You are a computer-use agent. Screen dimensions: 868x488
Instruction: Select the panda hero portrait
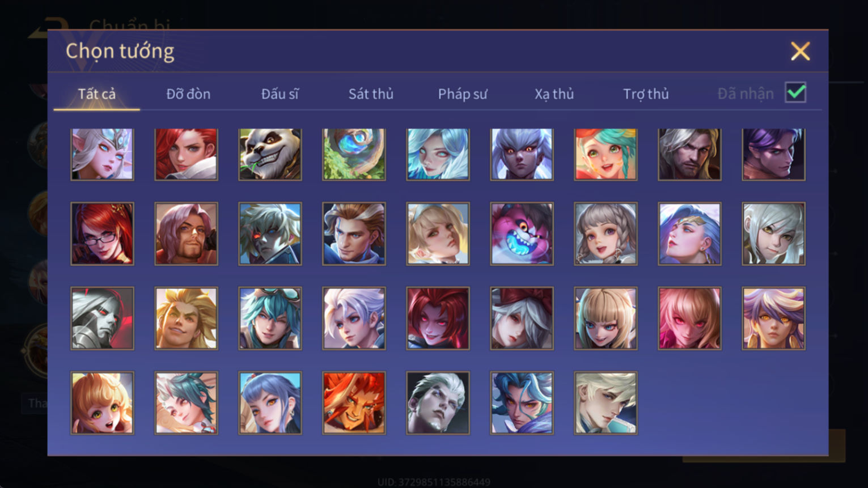pyautogui.click(x=270, y=154)
